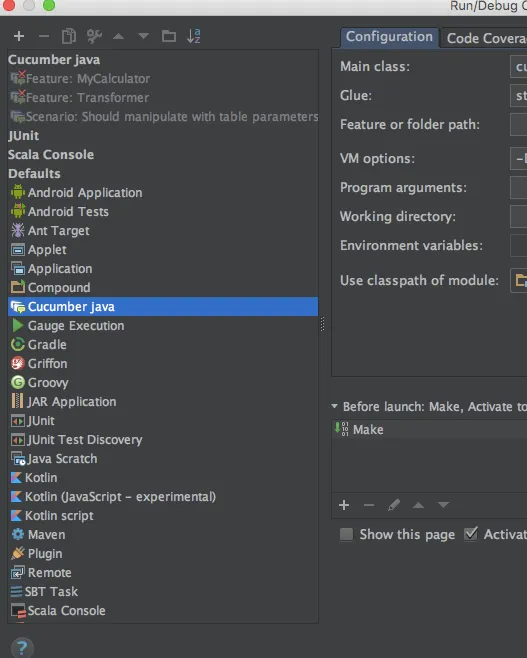
Task: Choose Kotlin script default
Action: (x=163, y=516)
